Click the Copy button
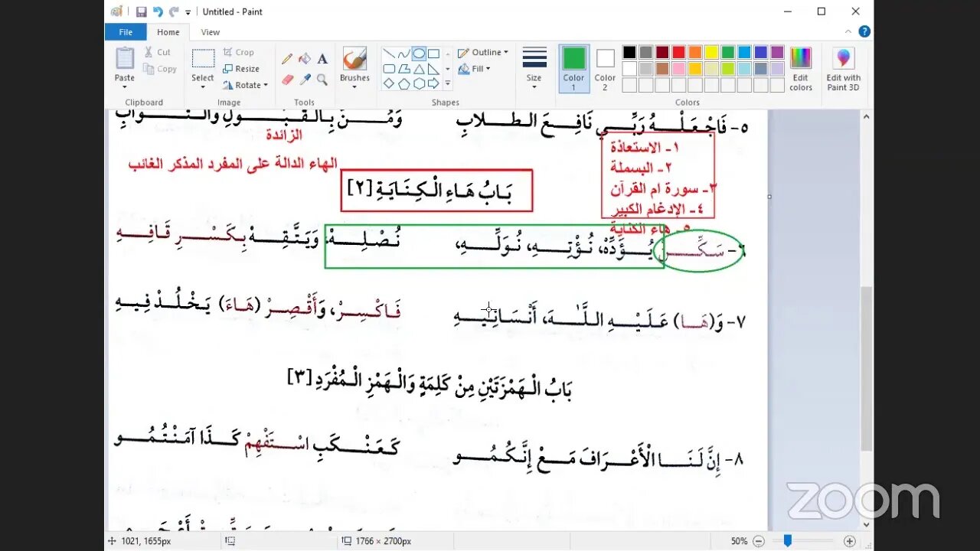 point(160,69)
